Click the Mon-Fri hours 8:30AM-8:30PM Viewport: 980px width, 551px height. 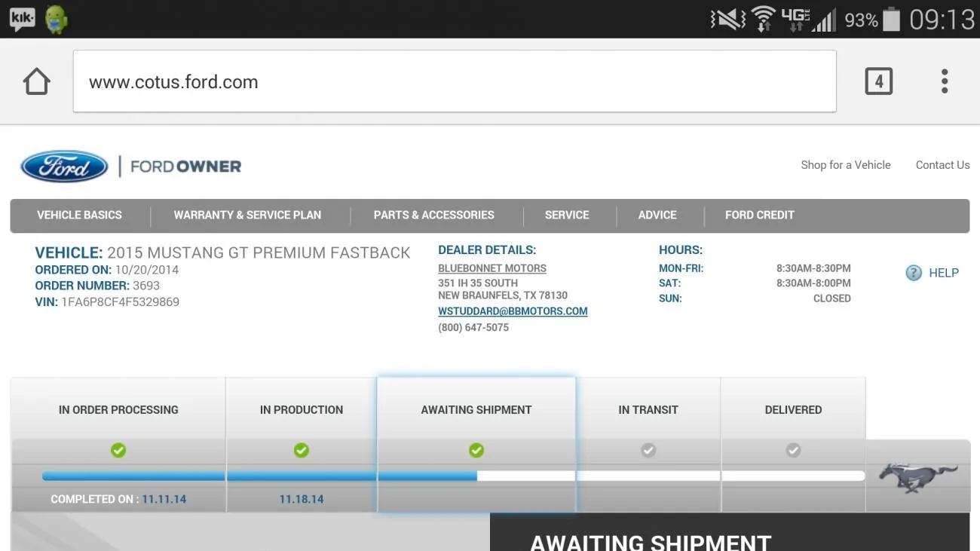point(813,268)
